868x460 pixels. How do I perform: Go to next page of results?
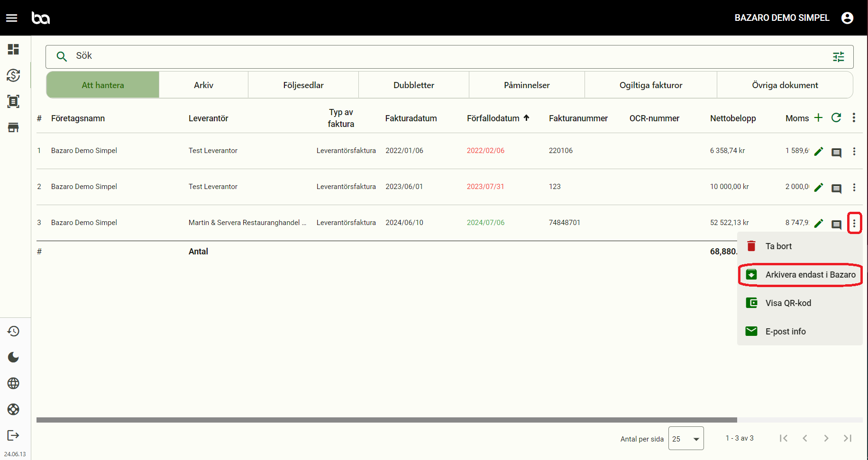coord(826,438)
